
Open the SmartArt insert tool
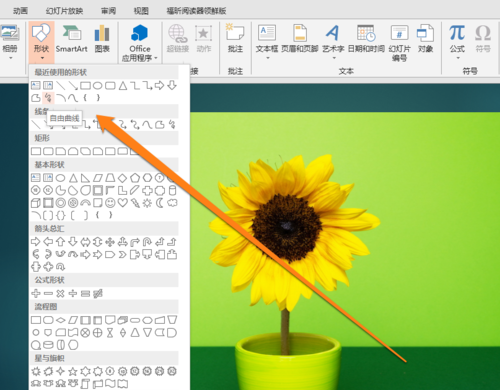pyautogui.click(x=71, y=39)
